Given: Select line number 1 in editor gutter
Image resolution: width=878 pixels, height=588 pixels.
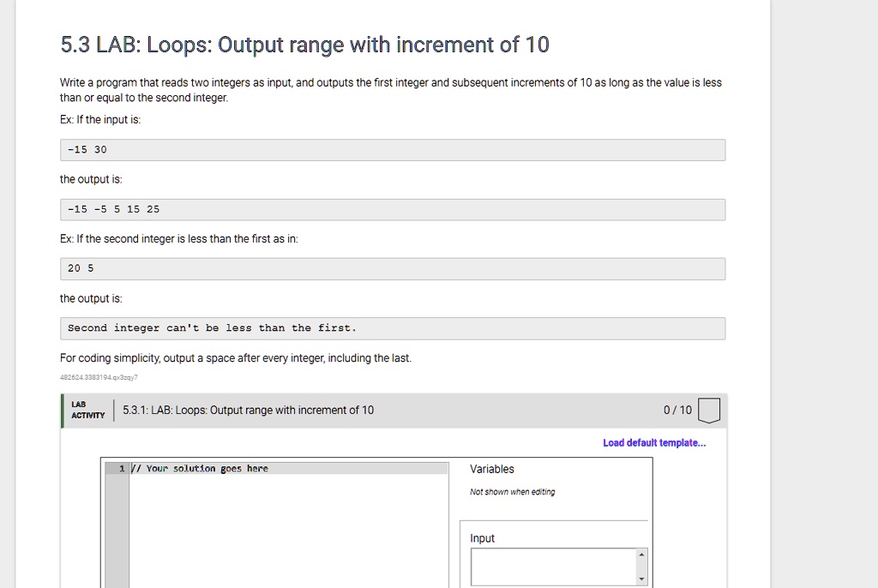Looking at the screenshot, I should pos(122,469).
